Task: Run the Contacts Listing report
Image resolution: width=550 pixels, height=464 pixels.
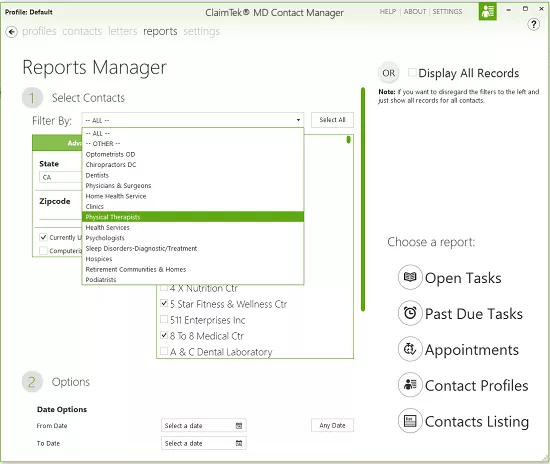Action: coord(477,422)
